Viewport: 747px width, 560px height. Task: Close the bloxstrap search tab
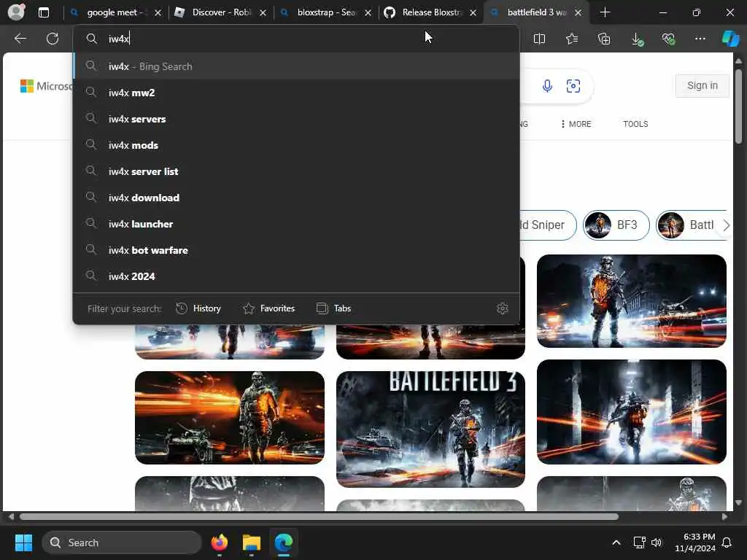click(368, 13)
